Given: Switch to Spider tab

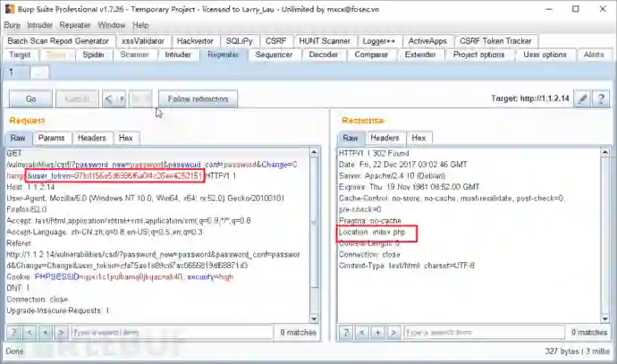Looking at the screenshot, I should (x=94, y=55).
